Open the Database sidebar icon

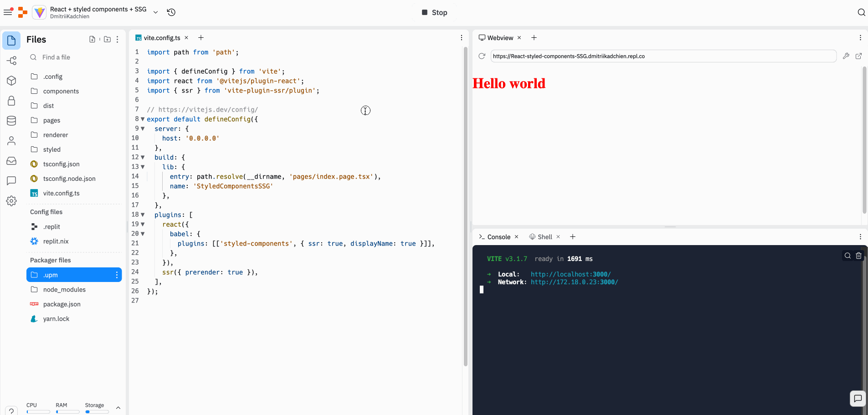11,121
